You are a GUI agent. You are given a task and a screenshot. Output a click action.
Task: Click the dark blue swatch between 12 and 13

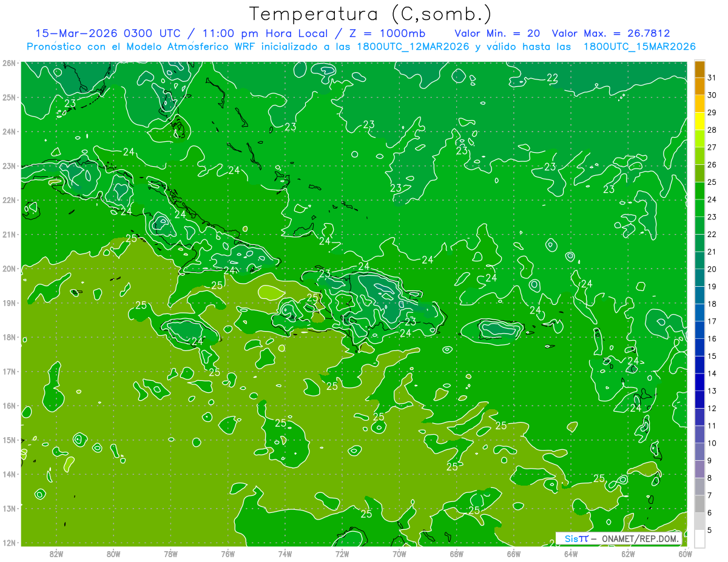pyautogui.click(x=699, y=400)
